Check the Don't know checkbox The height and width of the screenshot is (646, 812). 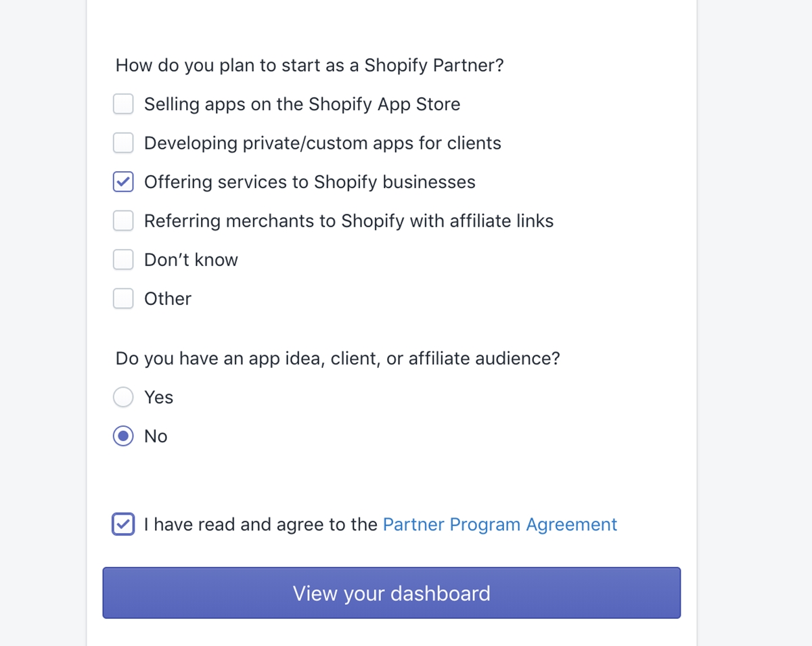pos(123,260)
